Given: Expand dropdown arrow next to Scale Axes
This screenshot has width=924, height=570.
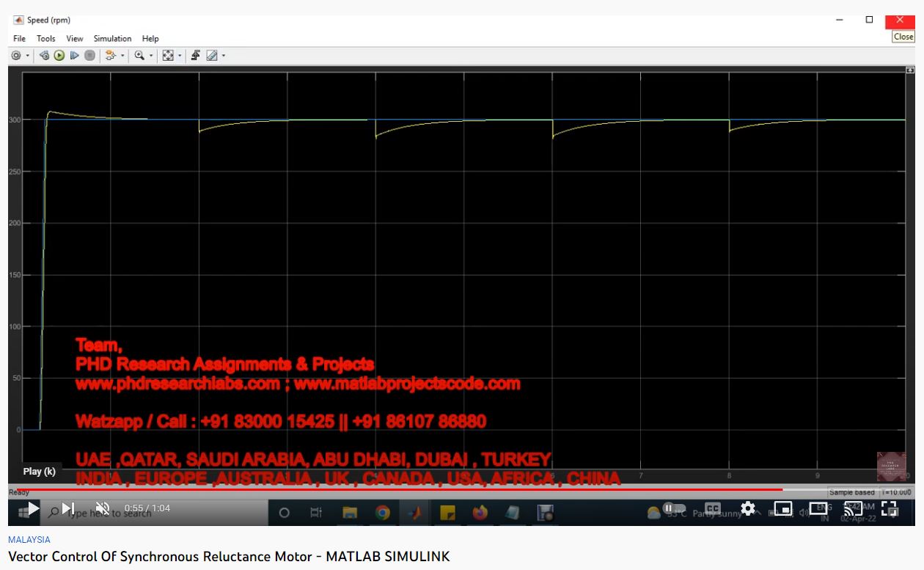Looking at the screenshot, I should click(x=180, y=56).
